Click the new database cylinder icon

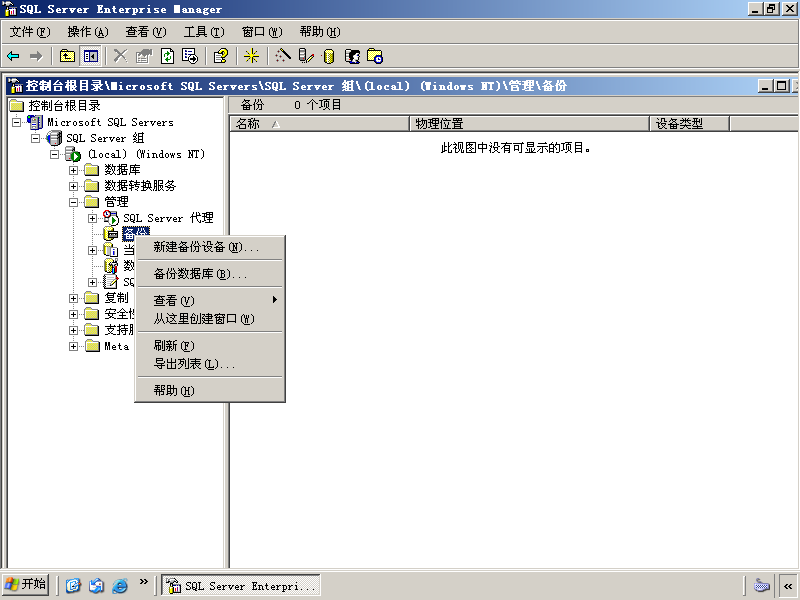coord(329,56)
